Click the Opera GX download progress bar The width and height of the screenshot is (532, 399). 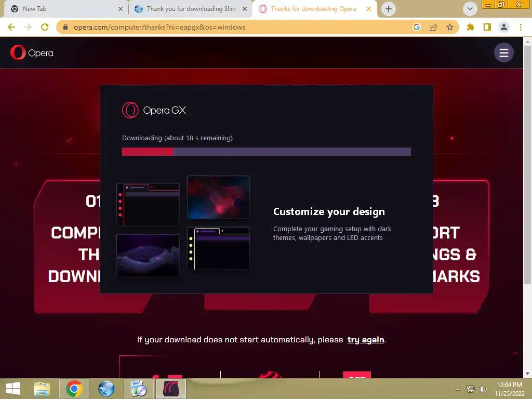coord(267,152)
